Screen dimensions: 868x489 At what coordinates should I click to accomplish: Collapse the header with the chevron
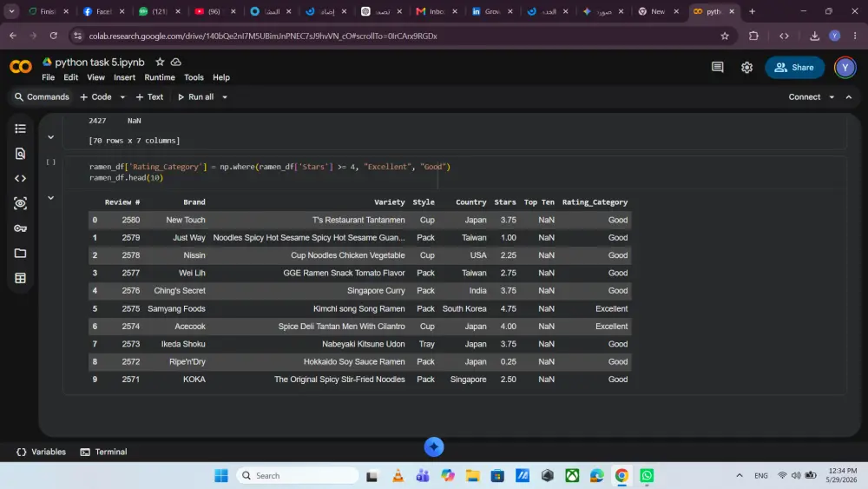click(849, 97)
